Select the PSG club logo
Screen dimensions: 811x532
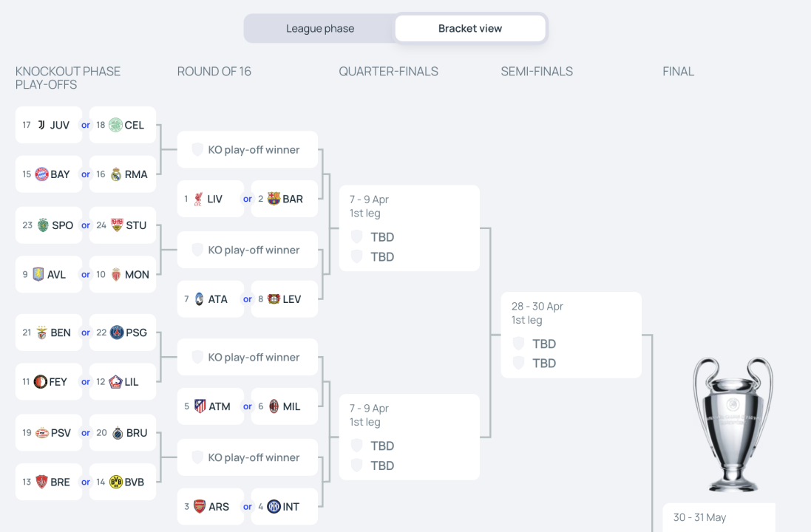point(117,332)
